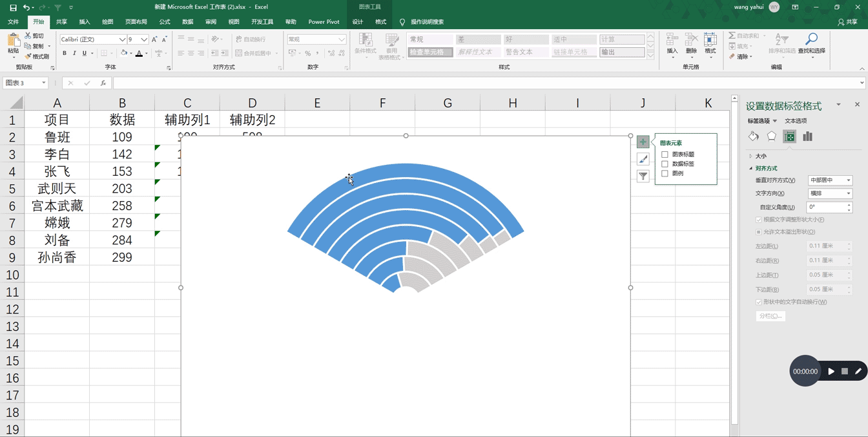Switch to the Formulas (公式) tab
The width and height of the screenshot is (868, 437).
[x=165, y=21]
